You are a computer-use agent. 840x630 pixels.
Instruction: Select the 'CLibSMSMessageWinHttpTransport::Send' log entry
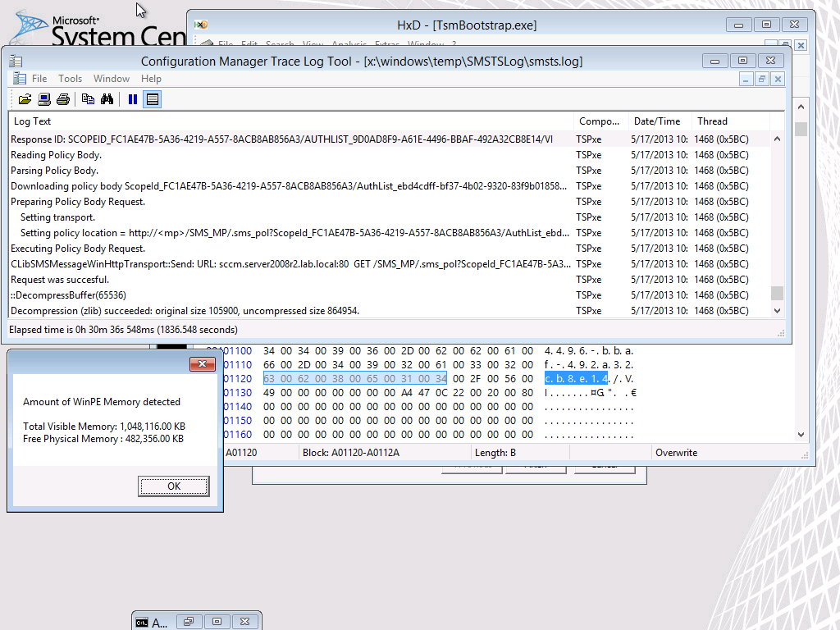(x=390, y=263)
